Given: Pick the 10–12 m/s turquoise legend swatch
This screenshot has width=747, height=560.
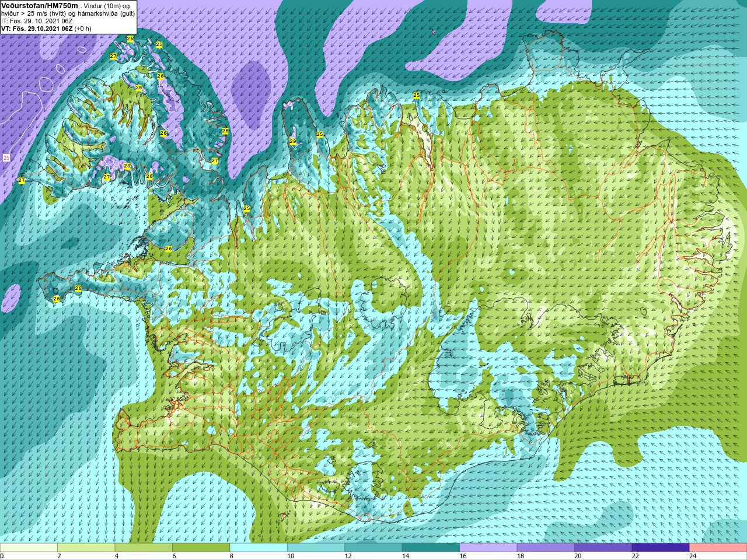Looking at the screenshot, I should tap(316, 548).
